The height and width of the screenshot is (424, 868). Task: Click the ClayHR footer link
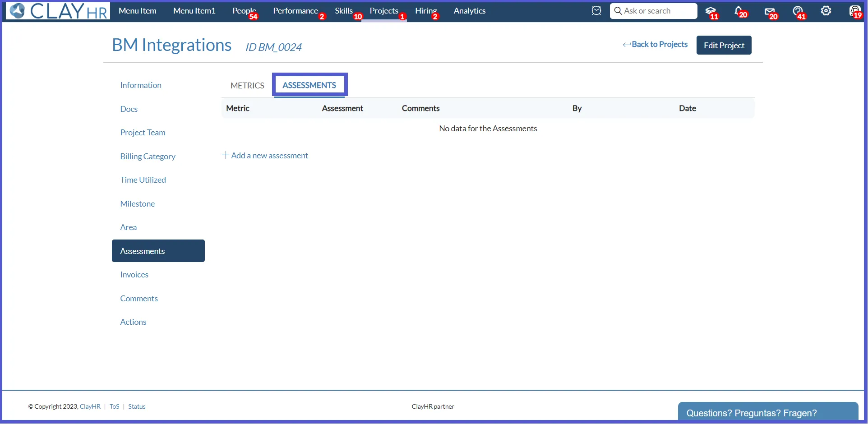coord(90,407)
